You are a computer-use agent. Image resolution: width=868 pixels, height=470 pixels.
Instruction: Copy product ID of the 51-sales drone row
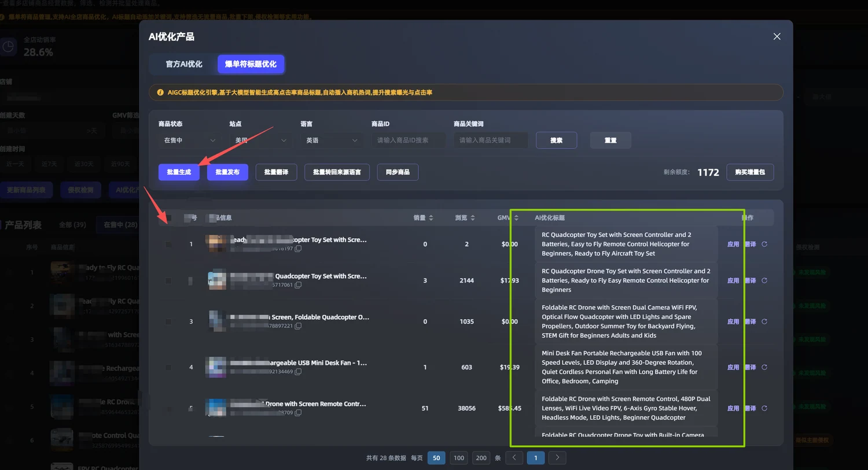click(x=298, y=413)
